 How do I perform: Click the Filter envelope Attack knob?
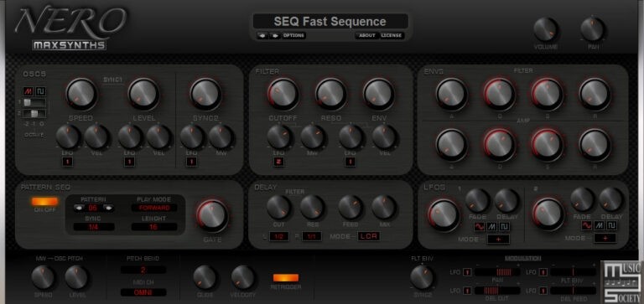(451, 94)
